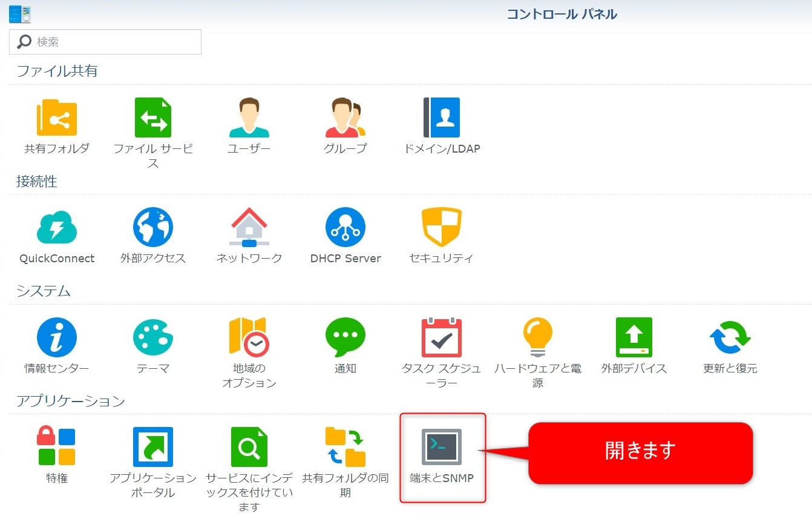The width and height of the screenshot is (812, 516).
Task: Open the グループ group settings
Action: [x=345, y=118]
